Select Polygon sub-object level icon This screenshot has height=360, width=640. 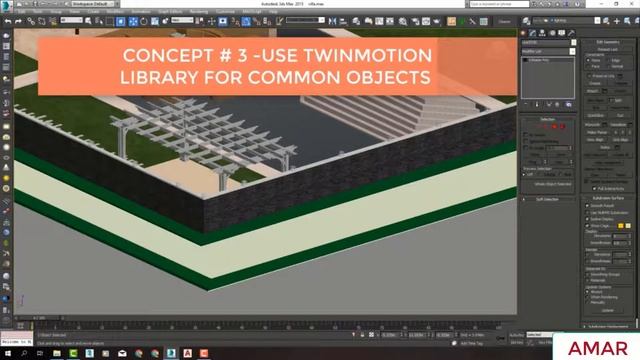click(554, 127)
